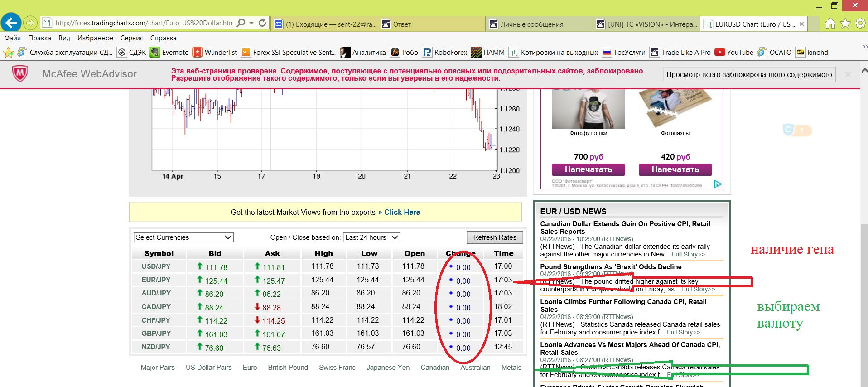The width and height of the screenshot is (868, 387).
Task: Open browser Tools gear icon
Action: (860, 23)
